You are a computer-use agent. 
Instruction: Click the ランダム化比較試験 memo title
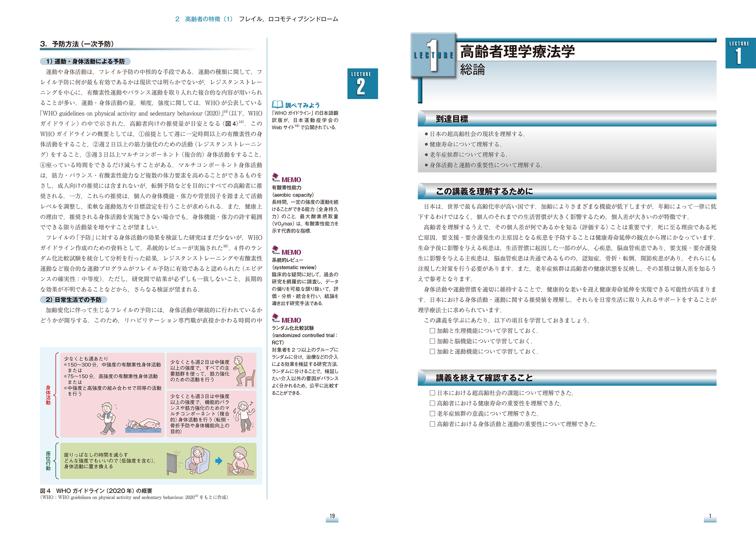pyautogui.click(x=293, y=328)
